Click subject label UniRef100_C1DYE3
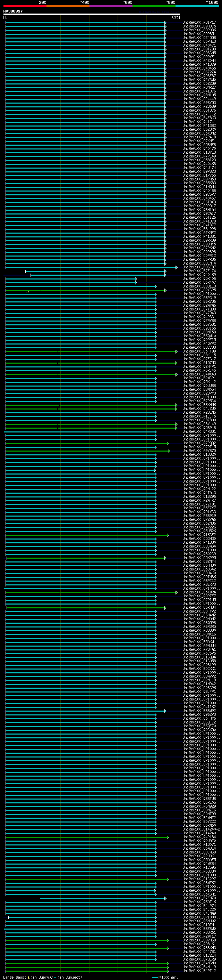This screenshot has width=222, height=980. tap(199, 153)
